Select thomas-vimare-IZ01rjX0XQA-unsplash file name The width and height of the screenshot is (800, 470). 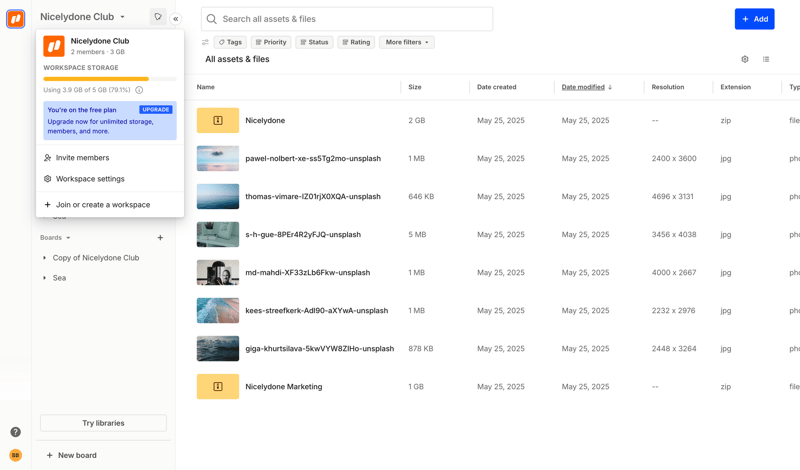[x=313, y=196]
